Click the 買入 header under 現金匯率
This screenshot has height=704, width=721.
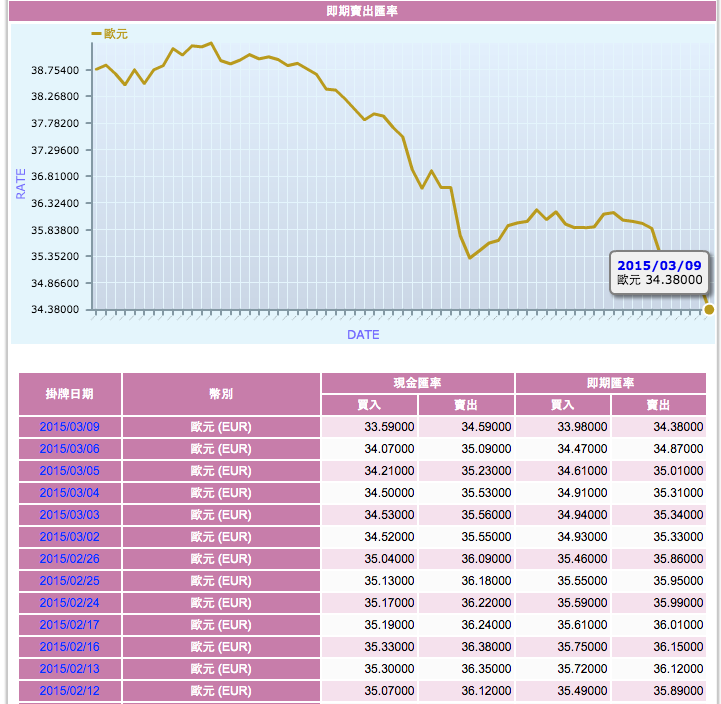pos(369,405)
